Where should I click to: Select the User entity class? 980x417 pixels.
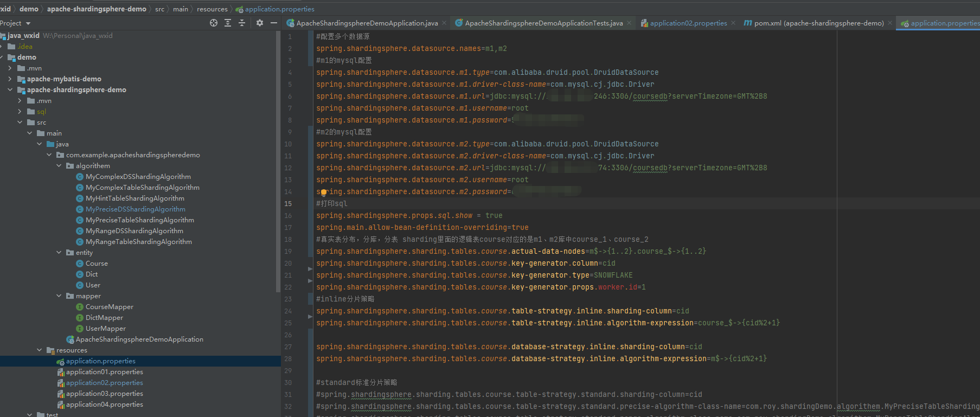coord(93,285)
